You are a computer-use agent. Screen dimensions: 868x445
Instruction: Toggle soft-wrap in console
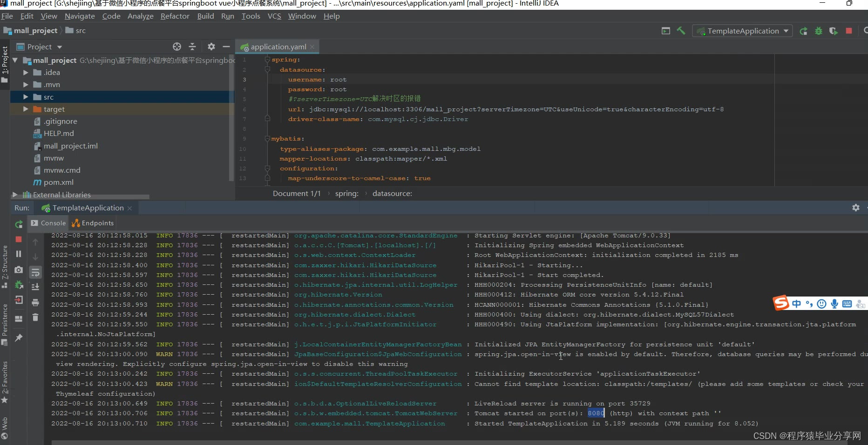pyautogui.click(x=35, y=272)
